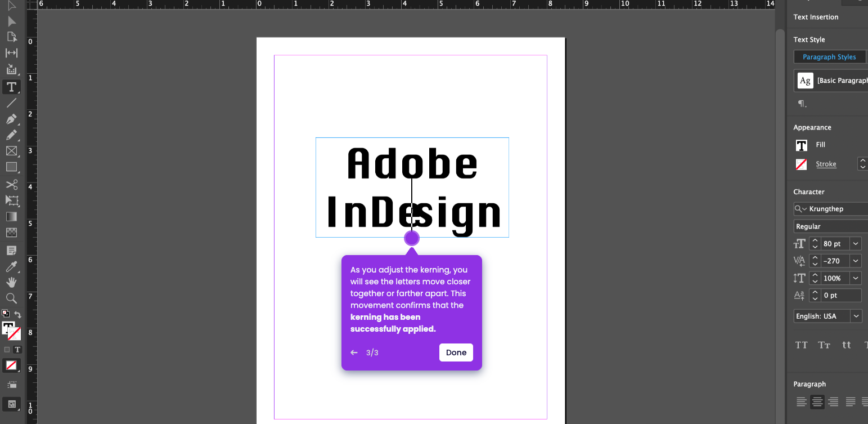Click the Adobe InDesign text frame
This screenshot has height=424, width=868.
(412, 188)
